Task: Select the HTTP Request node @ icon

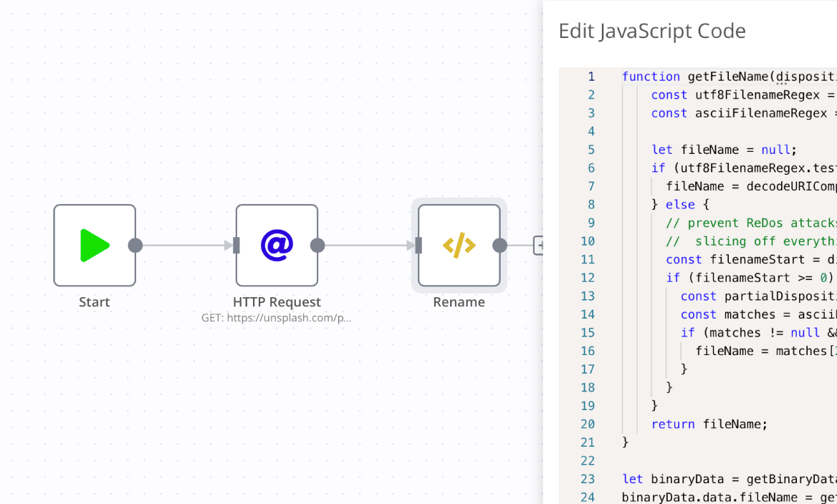Action: pos(277,246)
